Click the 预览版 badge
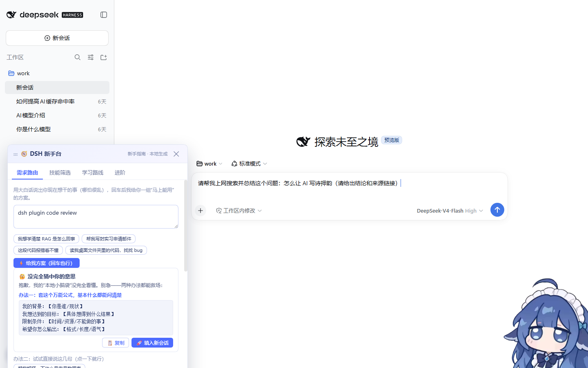588x368 pixels. 392,140
